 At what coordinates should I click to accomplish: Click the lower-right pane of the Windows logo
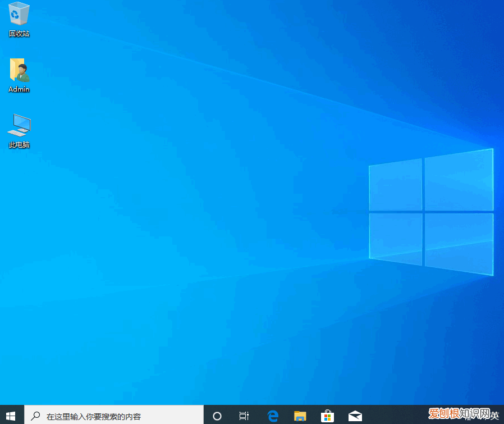(459, 243)
